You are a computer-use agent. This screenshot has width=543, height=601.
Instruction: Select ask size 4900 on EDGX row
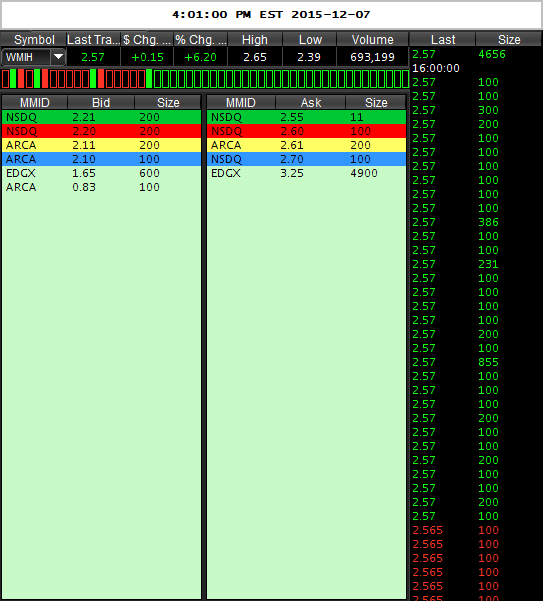tap(364, 173)
